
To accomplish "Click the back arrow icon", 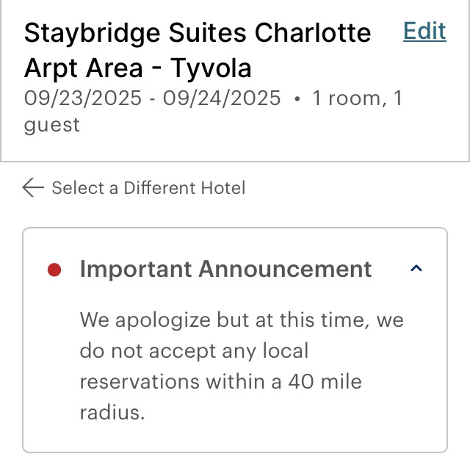I will pyautogui.click(x=33, y=187).
